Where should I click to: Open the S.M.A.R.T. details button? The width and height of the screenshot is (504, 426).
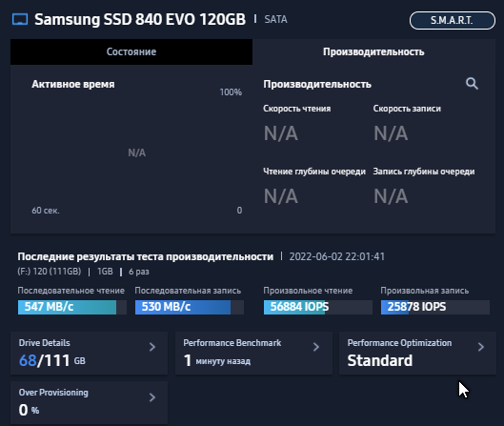(x=453, y=20)
